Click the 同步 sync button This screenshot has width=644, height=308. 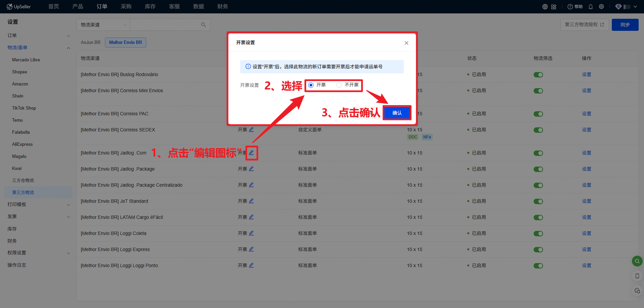point(625,25)
